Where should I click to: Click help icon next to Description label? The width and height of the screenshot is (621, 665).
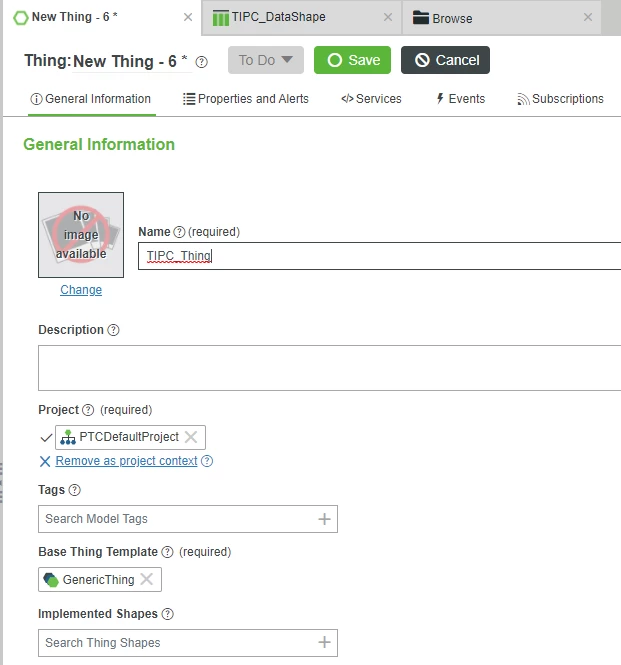pyautogui.click(x=113, y=330)
